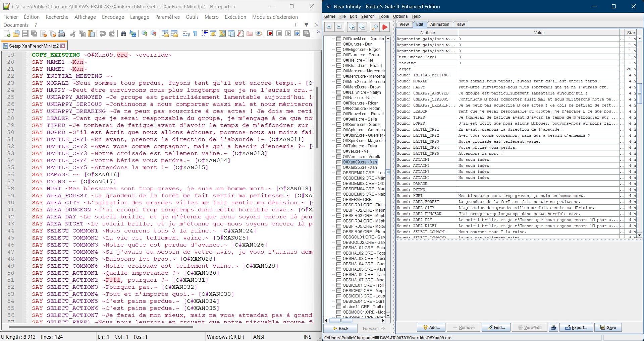
Task: Open Find with the binoculars icon
Action: point(123,33)
